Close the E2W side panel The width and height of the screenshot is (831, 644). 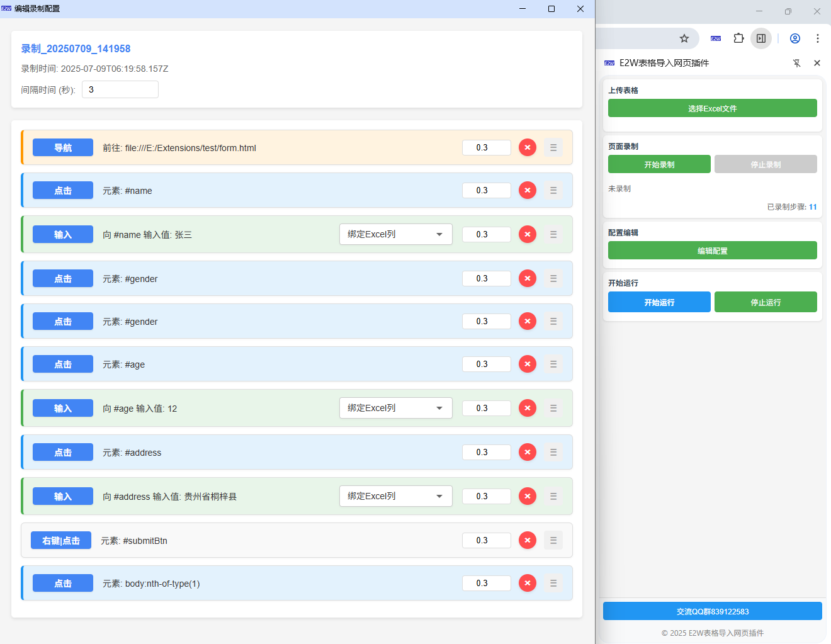[x=817, y=63]
